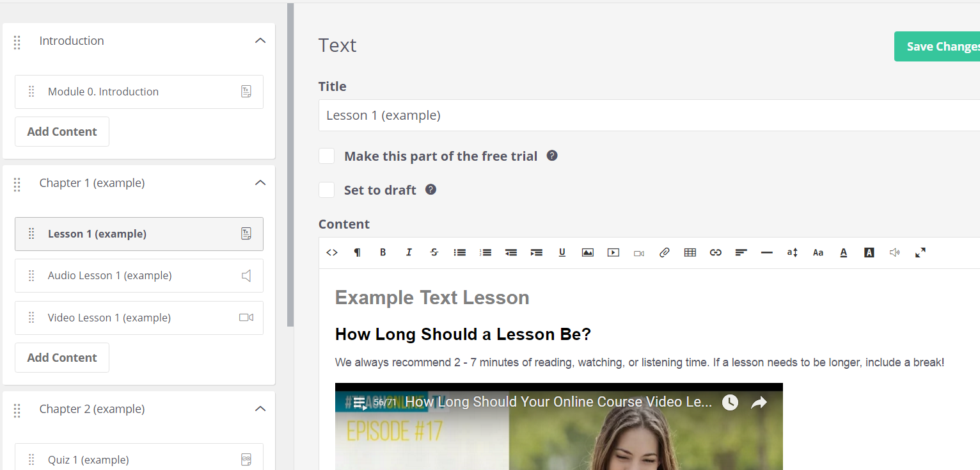Open the font size Aa option
The width and height of the screenshot is (980, 470).
click(x=818, y=252)
